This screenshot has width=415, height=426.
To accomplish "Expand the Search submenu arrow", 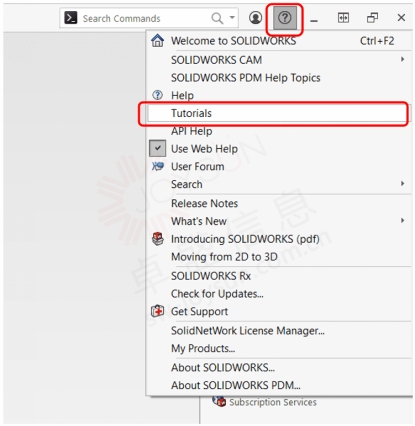I will [x=403, y=183].
